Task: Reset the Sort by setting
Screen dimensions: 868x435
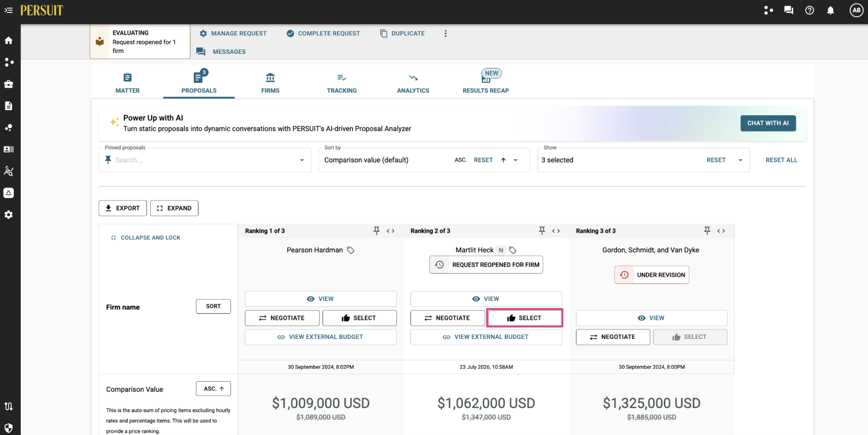Action: click(x=483, y=160)
